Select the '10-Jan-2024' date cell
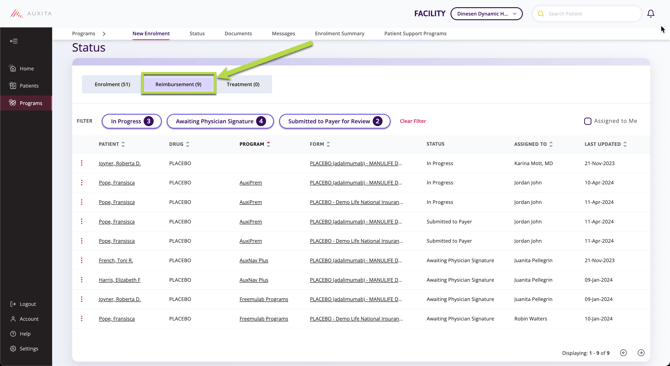This screenshot has height=366, width=670. (x=599, y=319)
